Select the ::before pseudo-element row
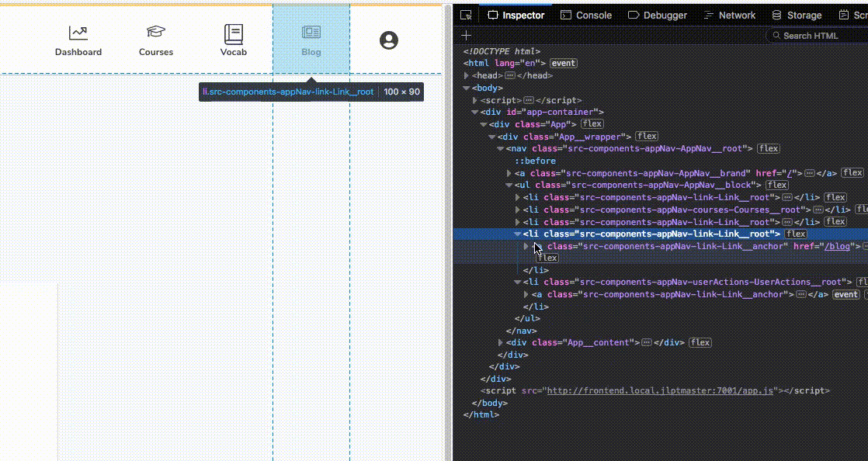Image resolution: width=868 pixels, height=461 pixels. [535, 161]
